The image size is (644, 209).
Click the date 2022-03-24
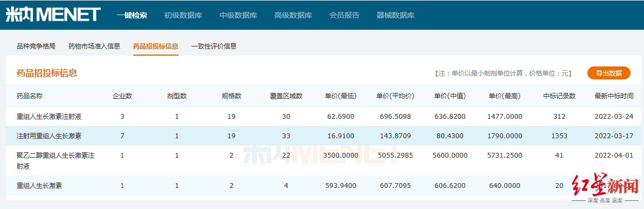click(x=614, y=117)
